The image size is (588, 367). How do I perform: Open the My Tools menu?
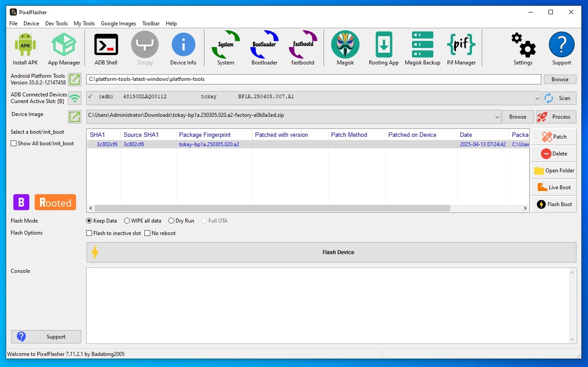coord(84,24)
